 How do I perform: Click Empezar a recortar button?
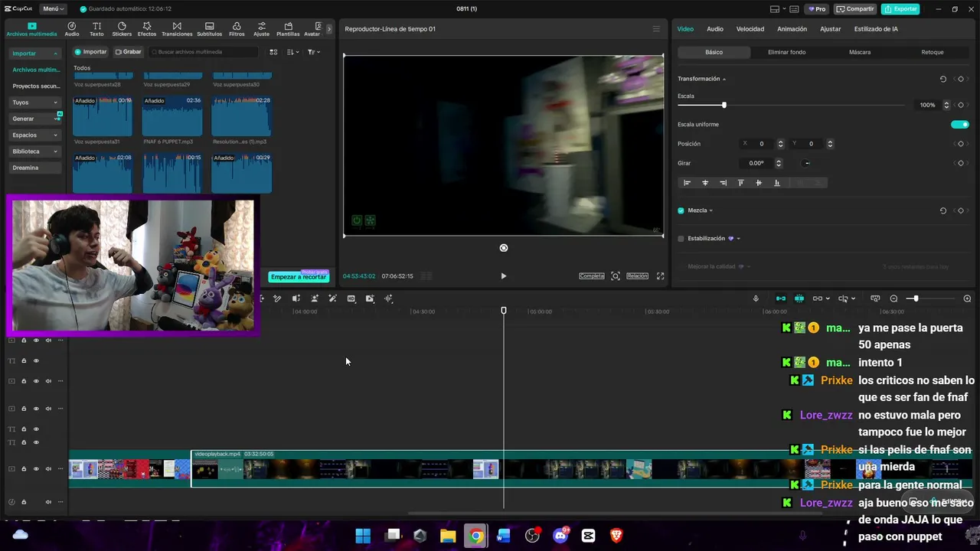(299, 277)
